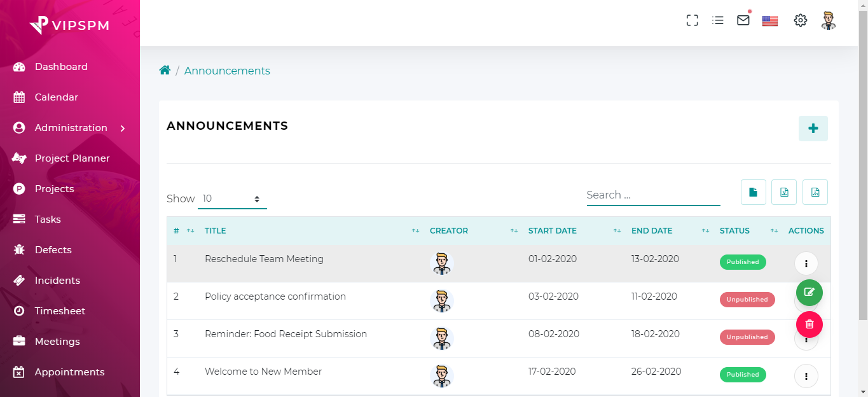The image size is (868, 397).
Task: Open the Announcements breadcrumb link
Action: point(227,71)
